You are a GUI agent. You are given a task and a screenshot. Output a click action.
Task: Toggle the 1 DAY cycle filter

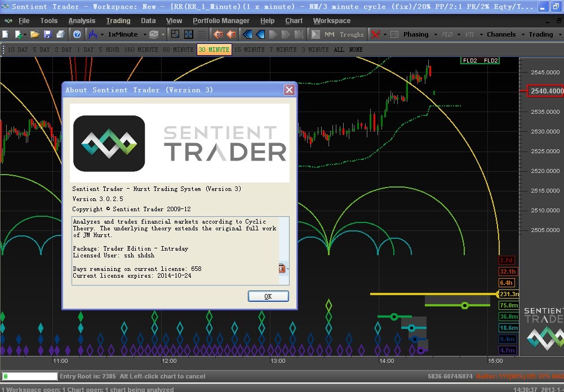85,50
